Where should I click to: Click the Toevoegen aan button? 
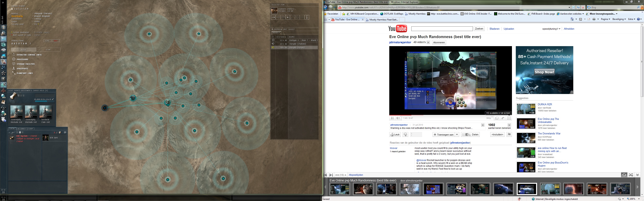[444, 135]
